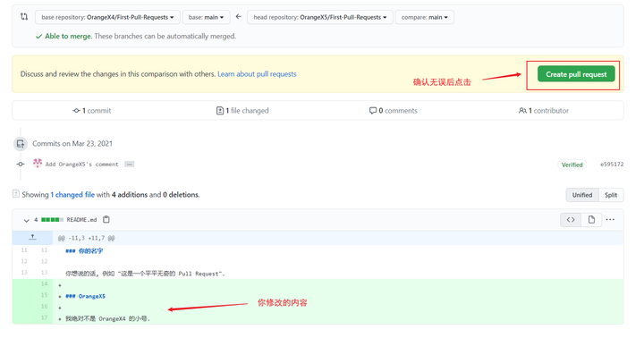Expand the commit message ellipsis button
Image resolution: width=644 pixels, height=338 pixels.
pos(130,165)
